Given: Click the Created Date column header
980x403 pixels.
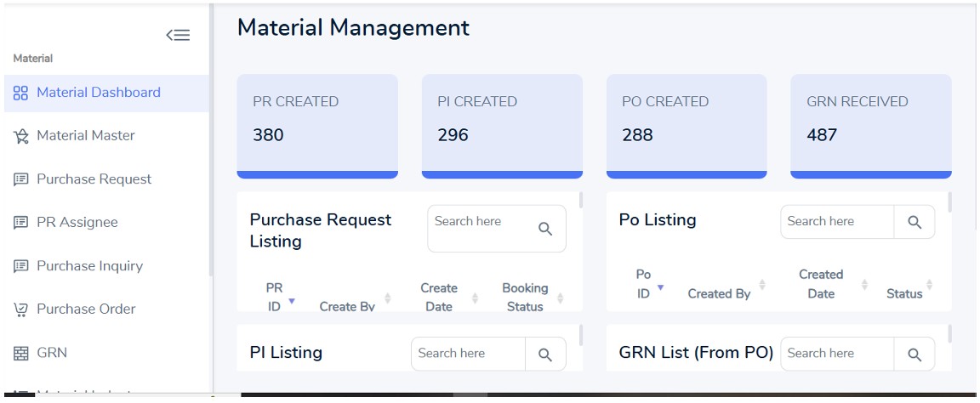Looking at the screenshot, I should point(821,284).
